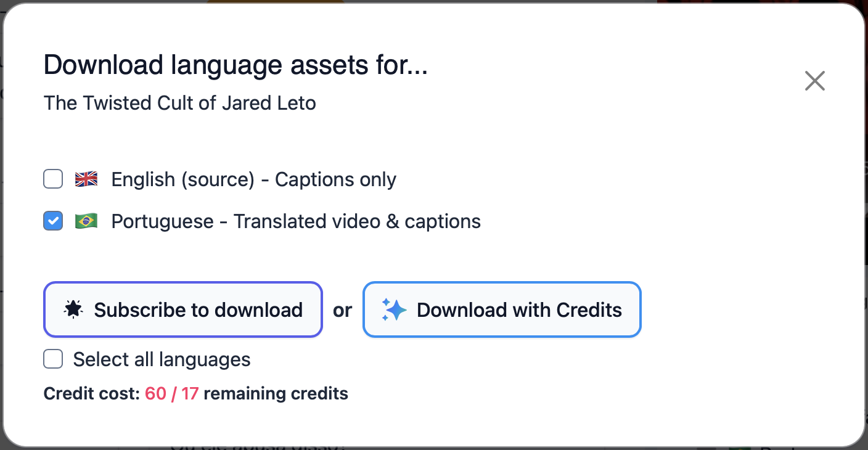Close the download language assets dialog

[814, 81]
